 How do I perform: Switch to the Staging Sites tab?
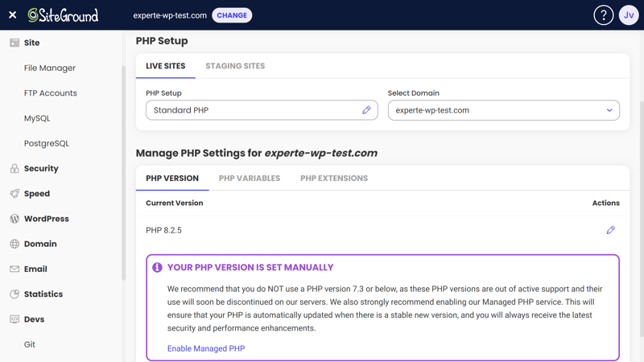[x=235, y=66]
